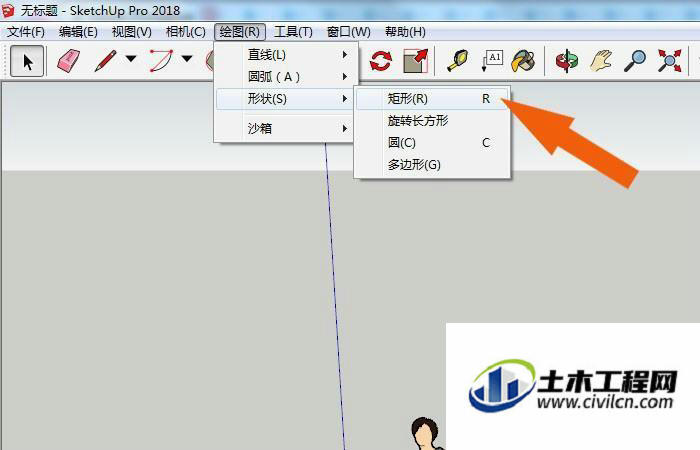Click the red Rotate tool icon
Image resolution: width=700 pixels, height=450 pixels.
pyautogui.click(x=381, y=61)
